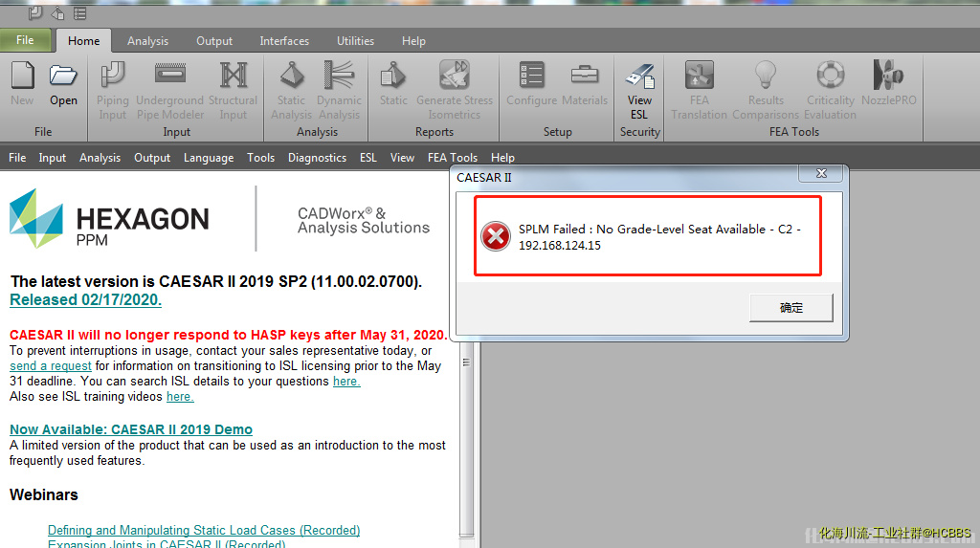980x548 pixels.
Task: Switch to the Analysis ribbon tab
Action: [147, 40]
